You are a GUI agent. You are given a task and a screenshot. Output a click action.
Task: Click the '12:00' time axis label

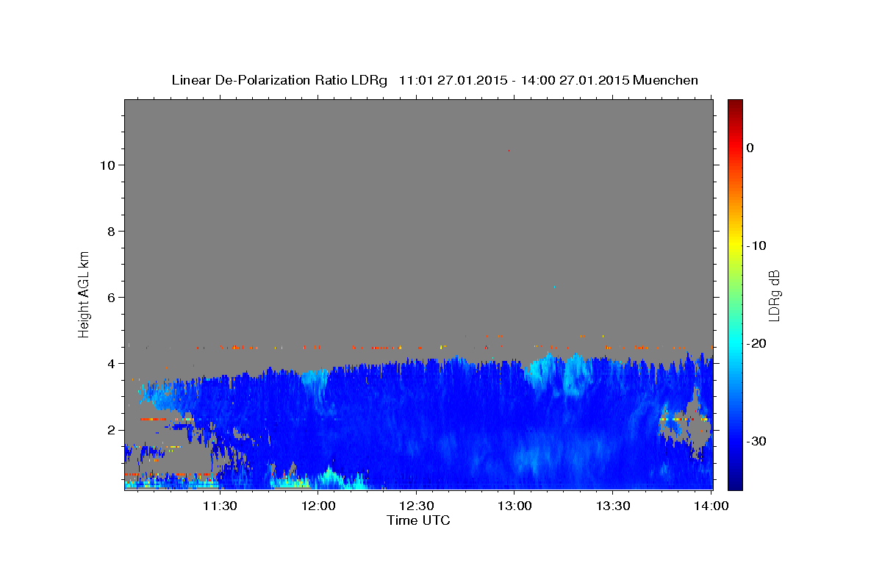point(319,506)
